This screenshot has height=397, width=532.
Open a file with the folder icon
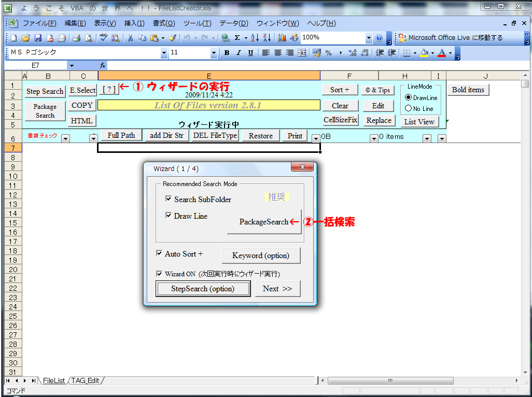pos(26,38)
